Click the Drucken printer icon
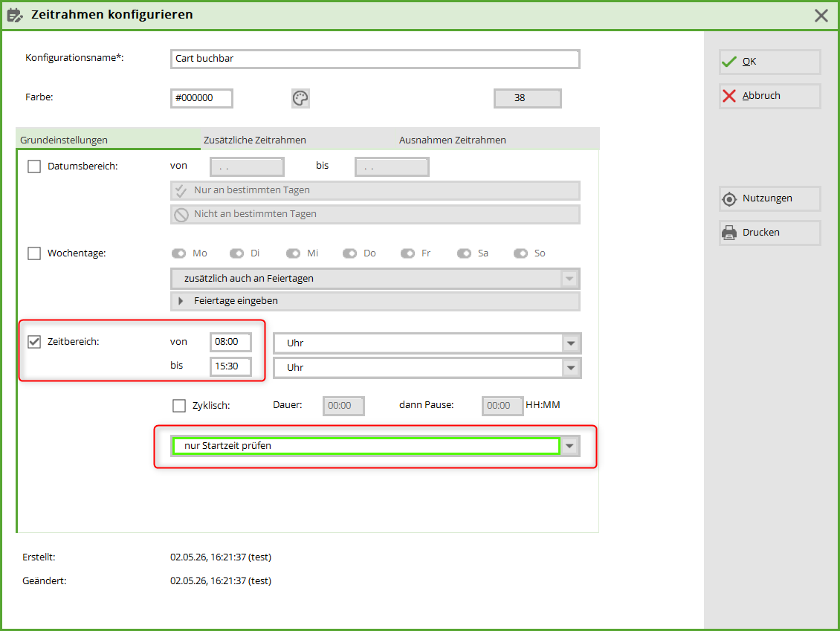Screen dimensions: 840x631 point(729,233)
